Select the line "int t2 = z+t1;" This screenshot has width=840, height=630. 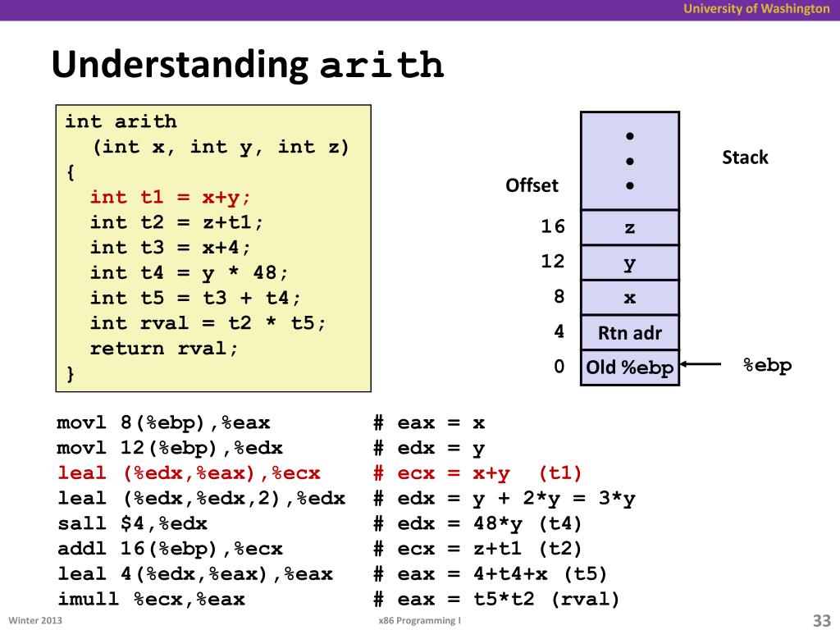tap(176, 222)
